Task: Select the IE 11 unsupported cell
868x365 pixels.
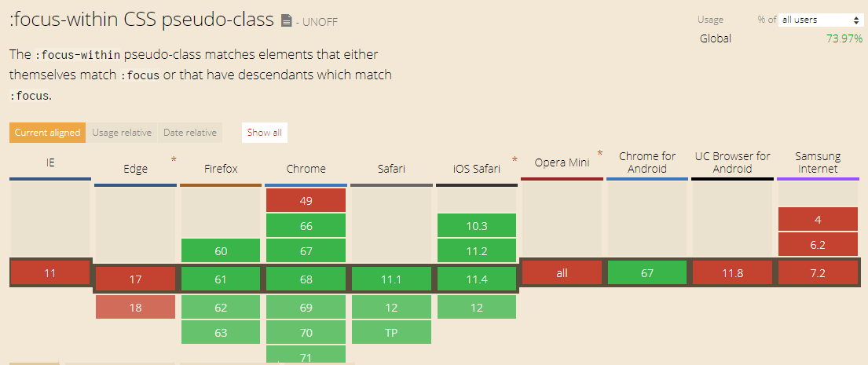Action: click(x=50, y=272)
